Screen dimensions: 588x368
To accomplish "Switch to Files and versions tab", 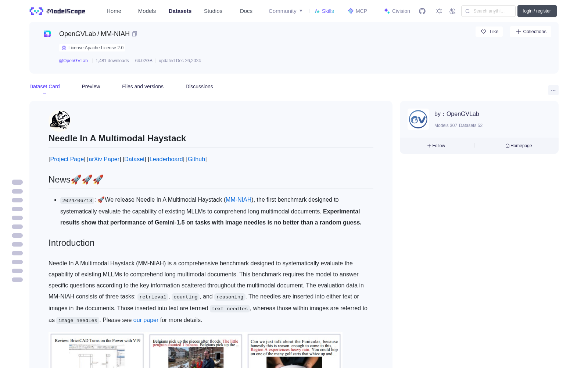I will pyautogui.click(x=143, y=86).
